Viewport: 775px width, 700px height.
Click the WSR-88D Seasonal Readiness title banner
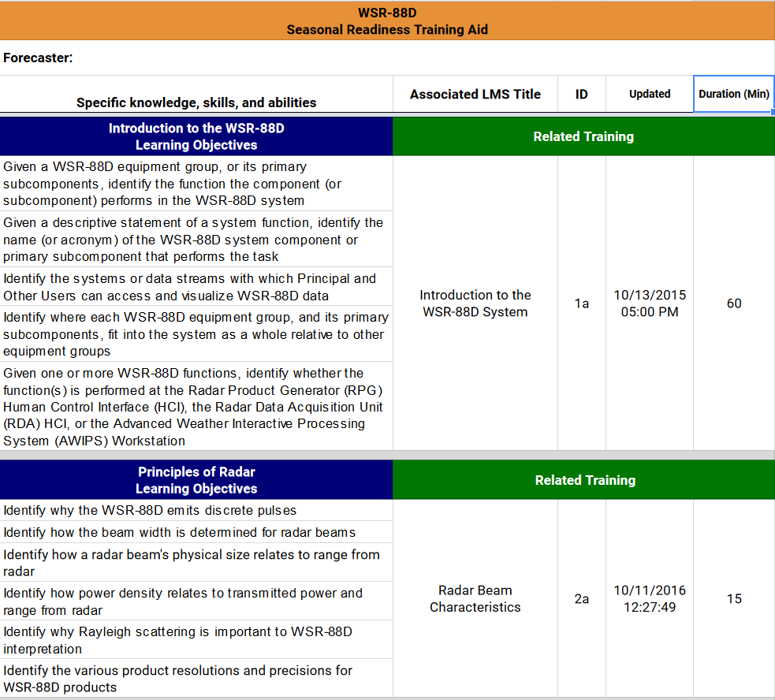click(x=387, y=20)
